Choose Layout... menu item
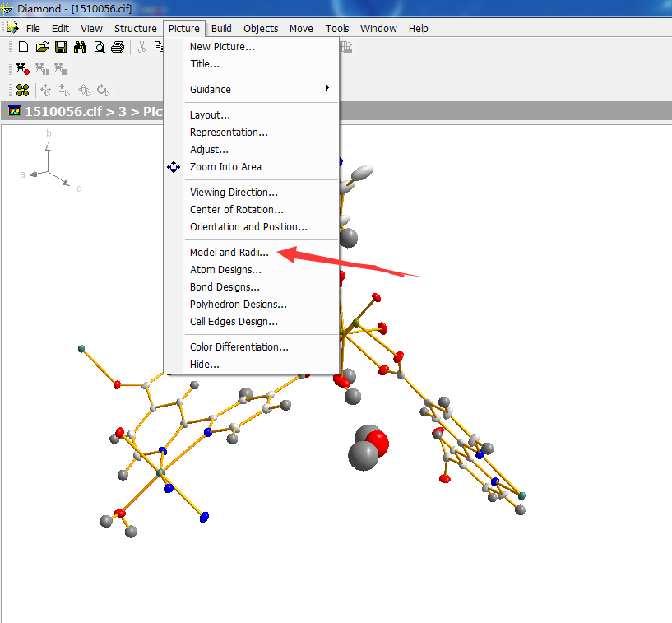Viewport: 672px width, 623px height. coord(251,115)
